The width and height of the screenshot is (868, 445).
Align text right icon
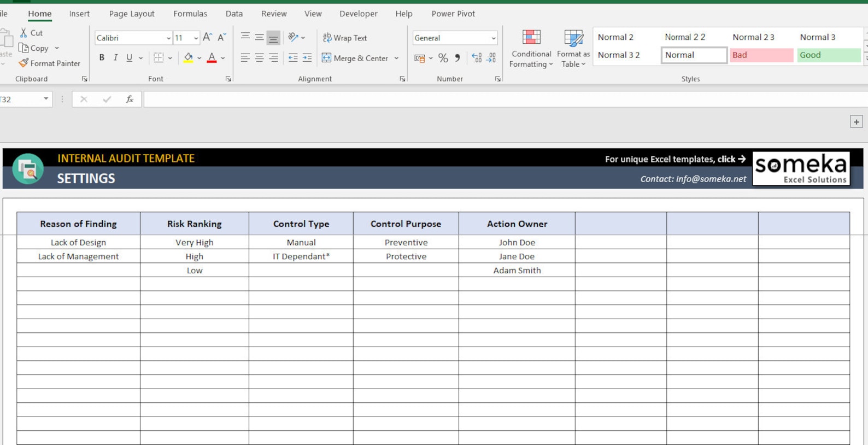click(x=273, y=57)
